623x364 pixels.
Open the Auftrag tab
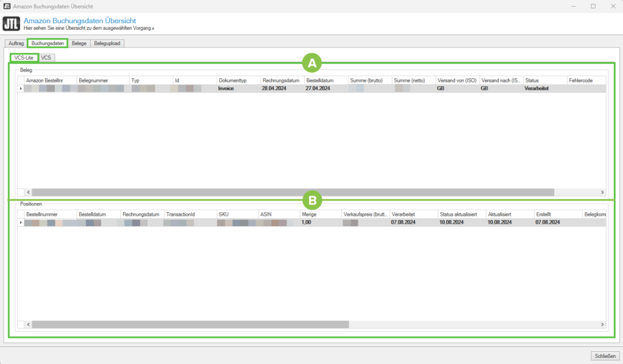pos(16,44)
